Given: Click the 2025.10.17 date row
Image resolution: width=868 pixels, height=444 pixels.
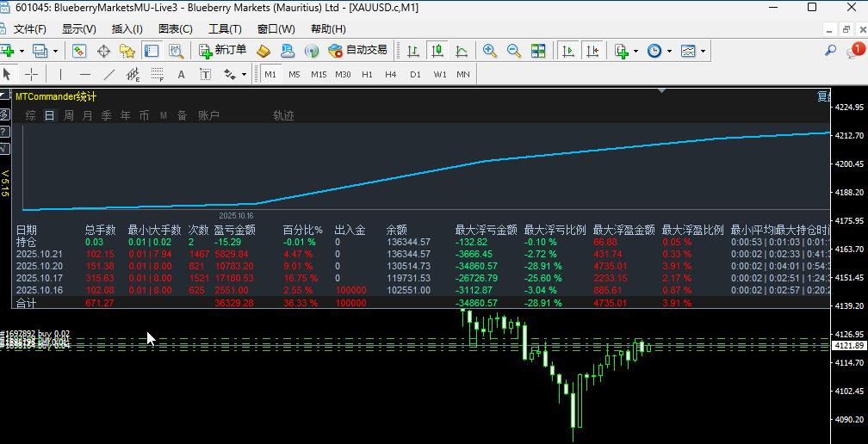Looking at the screenshot, I should tap(422, 278).
